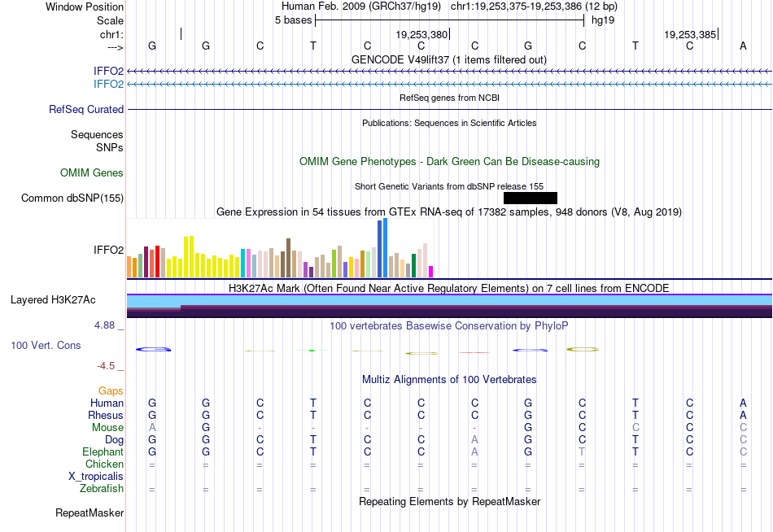Click the IFFO2 label beside the GTEx chart
Image resolution: width=773 pixels, height=532 pixels.
[108, 250]
